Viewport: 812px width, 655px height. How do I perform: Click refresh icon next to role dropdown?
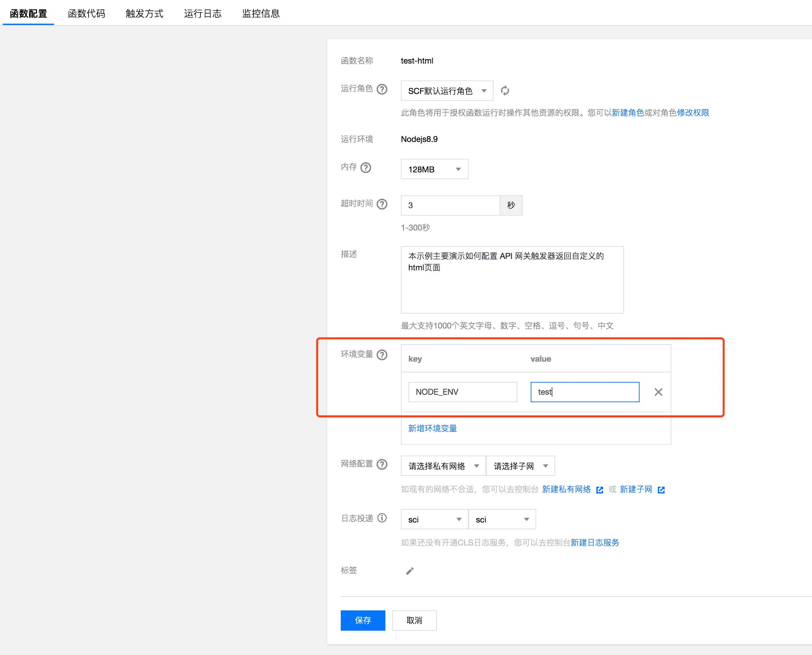click(x=504, y=91)
